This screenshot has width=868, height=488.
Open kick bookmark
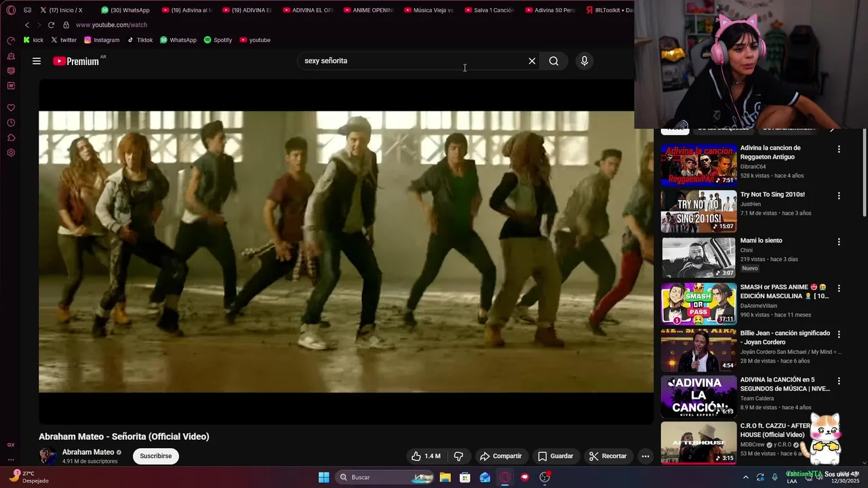[33, 40]
